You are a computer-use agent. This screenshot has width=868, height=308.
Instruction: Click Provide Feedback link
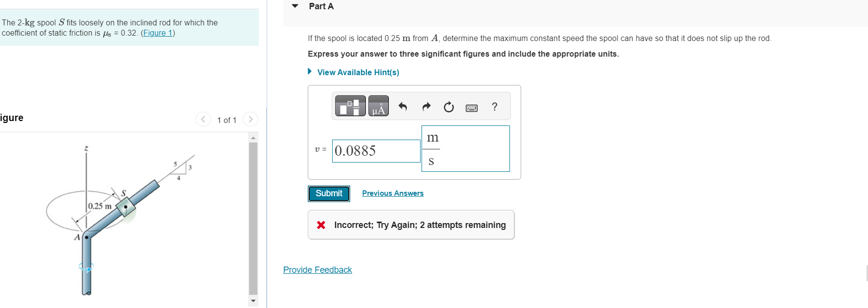[x=318, y=270]
